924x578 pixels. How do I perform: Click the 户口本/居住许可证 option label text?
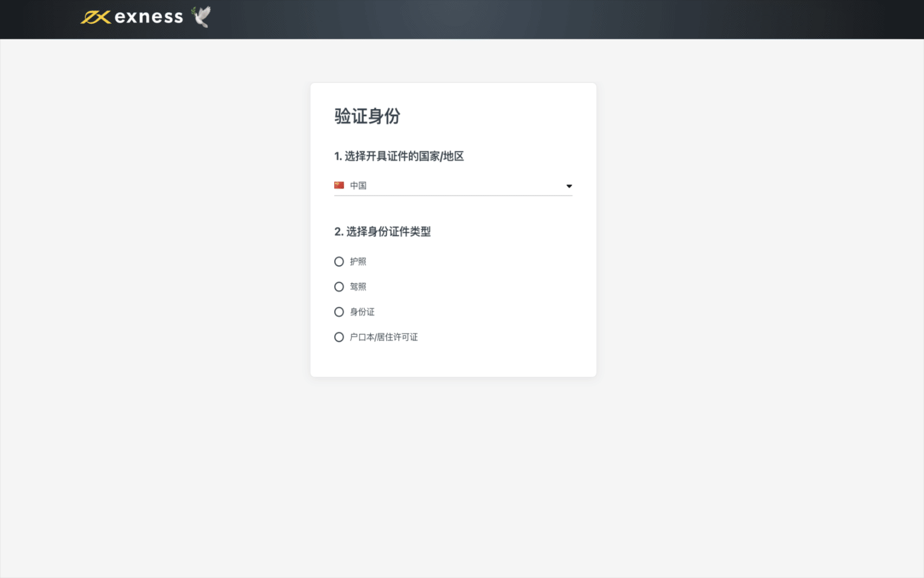384,337
